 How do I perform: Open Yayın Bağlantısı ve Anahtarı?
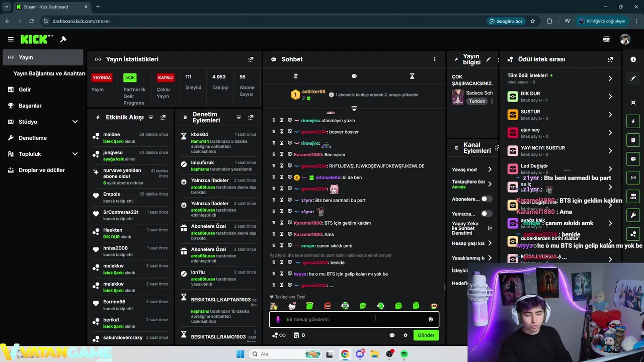(x=49, y=73)
